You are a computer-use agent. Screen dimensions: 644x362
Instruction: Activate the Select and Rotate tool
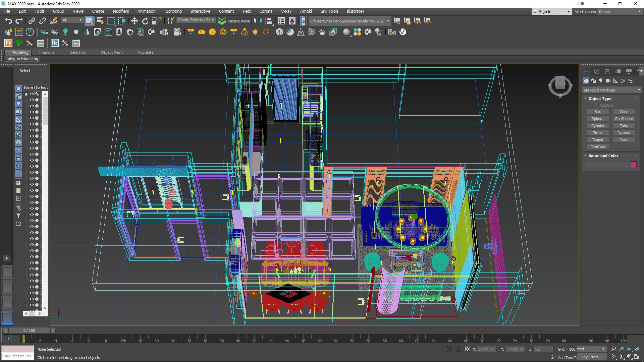tap(145, 21)
